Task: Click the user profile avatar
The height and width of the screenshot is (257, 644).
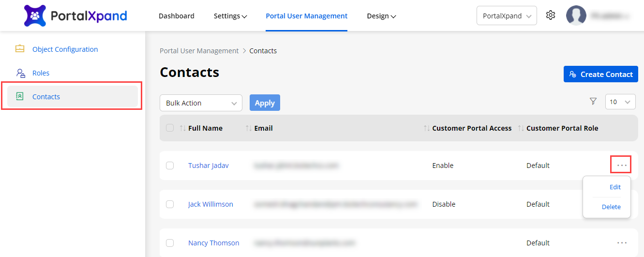Action: pyautogui.click(x=576, y=15)
